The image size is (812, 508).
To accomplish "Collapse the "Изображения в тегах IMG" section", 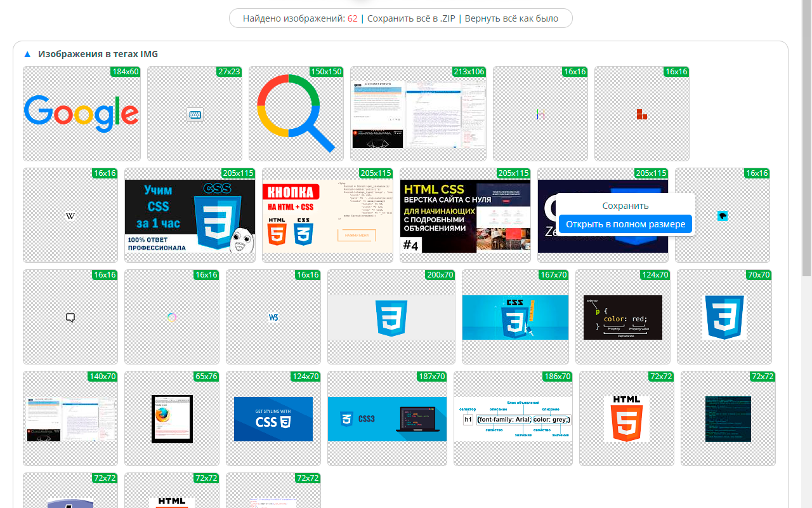I will (x=27, y=55).
